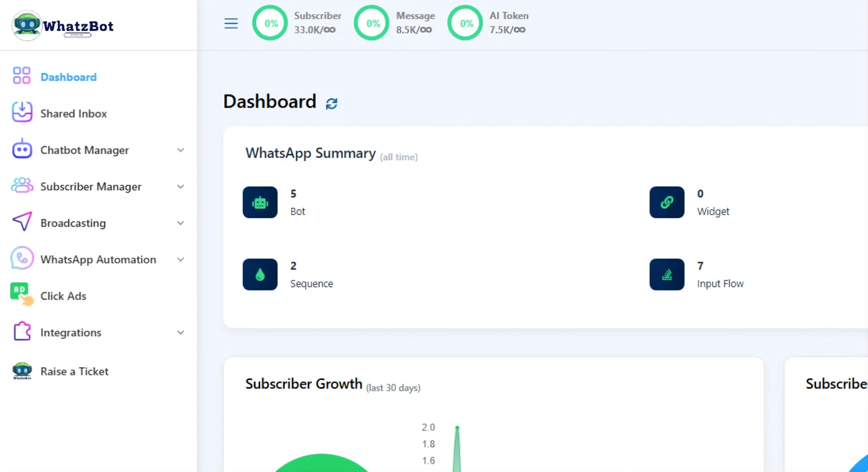Click the hamburger menu toggle icon
Image resolution: width=868 pixels, height=472 pixels.
(231, 23)
